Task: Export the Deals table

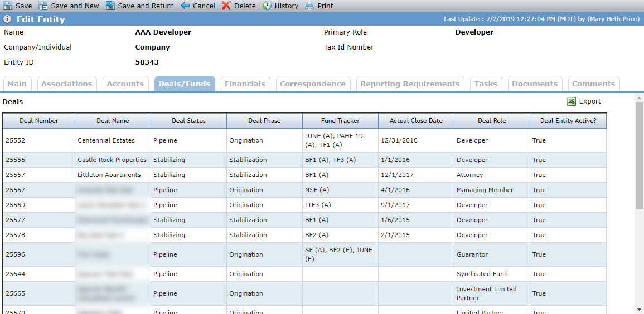Action: pos(590,101)
